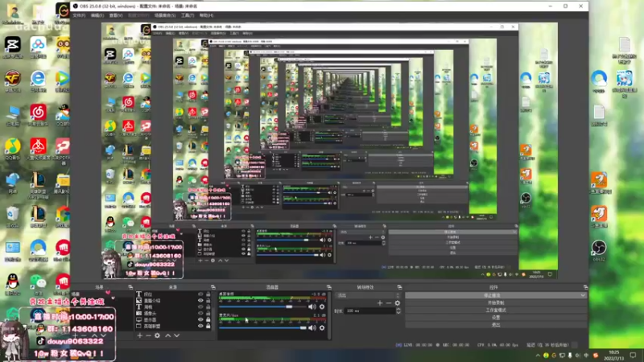Open Baidu Netdisk shortcut on the desktop

click(38, 47)
